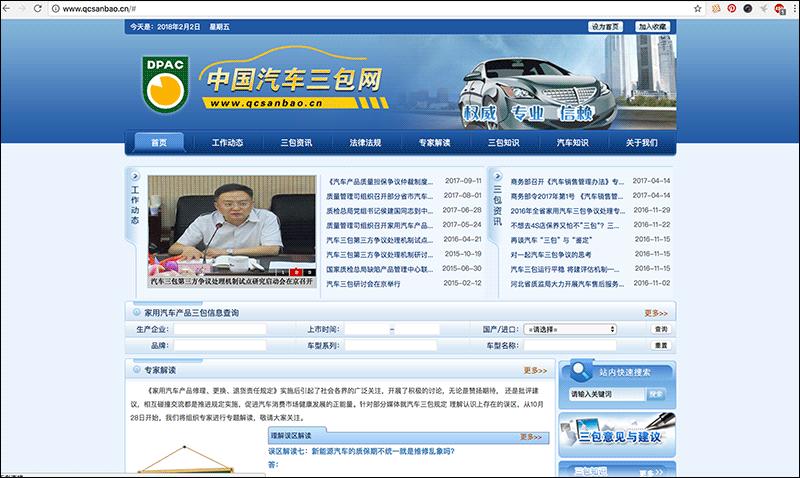Click the arrow icon above 工作动态 sidebar
800x478 pixels.
[135, 176]
